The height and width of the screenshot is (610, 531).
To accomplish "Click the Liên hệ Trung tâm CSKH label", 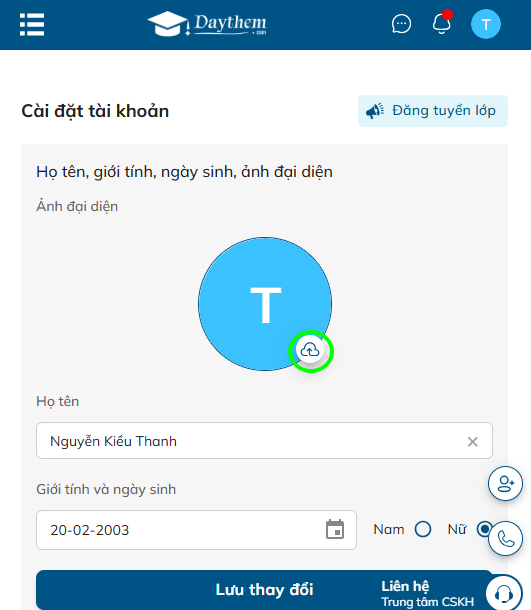I will coord(427,594).
